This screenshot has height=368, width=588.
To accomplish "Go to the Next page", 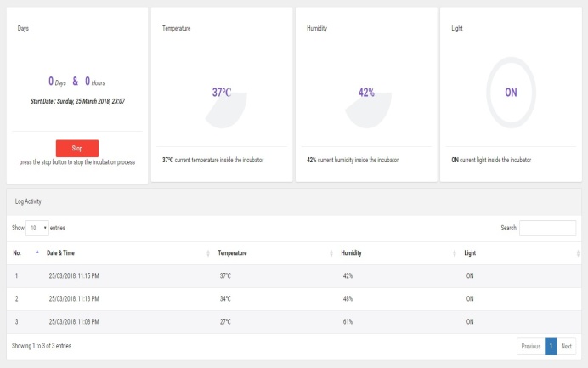I will point(567,347).
